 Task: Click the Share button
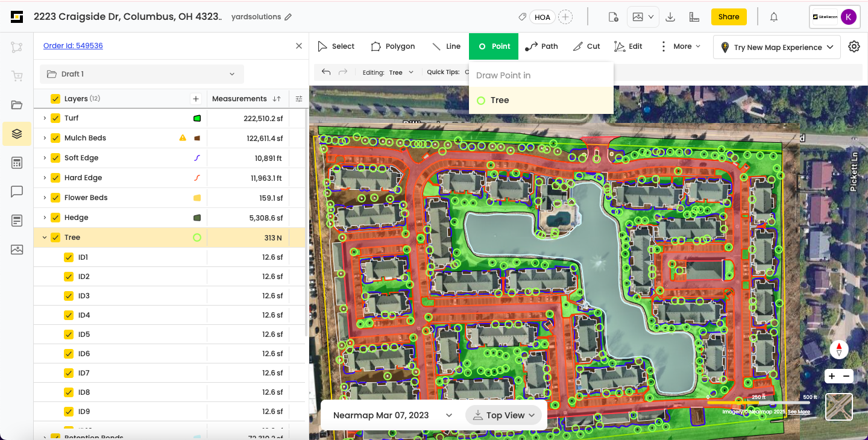(729, 17)
